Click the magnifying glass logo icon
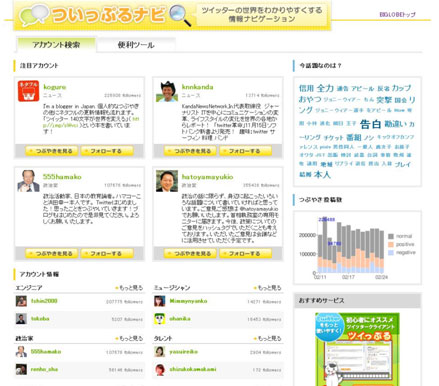 [180, 15]
